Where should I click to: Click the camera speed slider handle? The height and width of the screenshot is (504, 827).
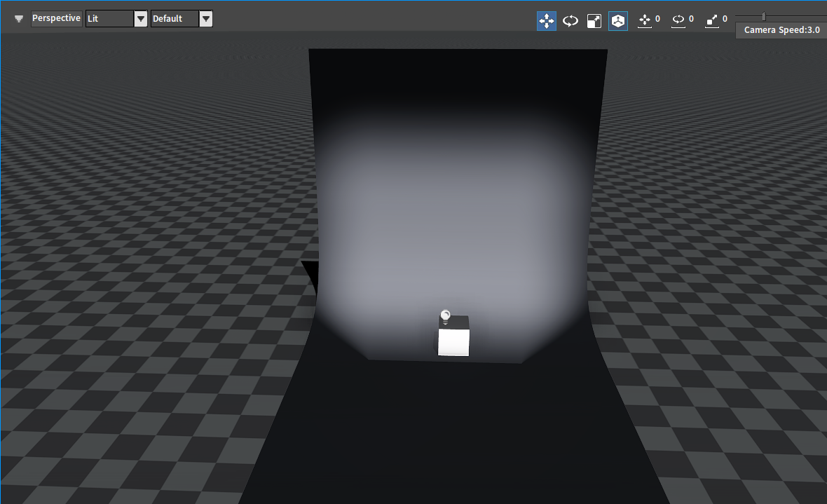pos(764,17)
